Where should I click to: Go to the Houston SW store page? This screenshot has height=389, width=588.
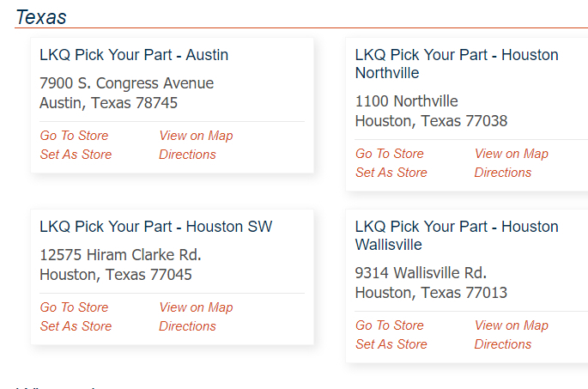pos(74,307)
